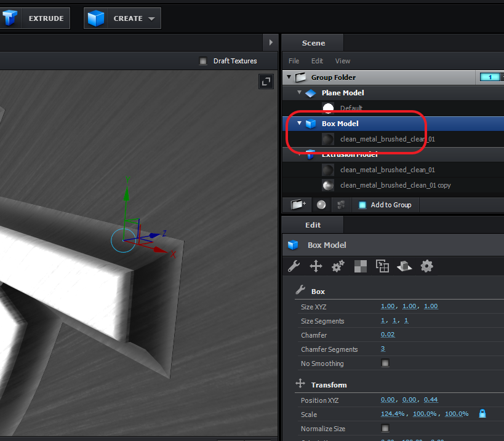Collapse the Plane Model node
Image resolution: width=504 pixels, height=441 pixels.
[299, 92]
